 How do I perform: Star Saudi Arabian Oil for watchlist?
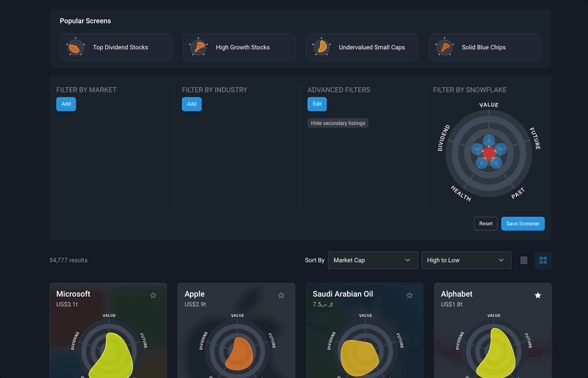tap(409, 296)
